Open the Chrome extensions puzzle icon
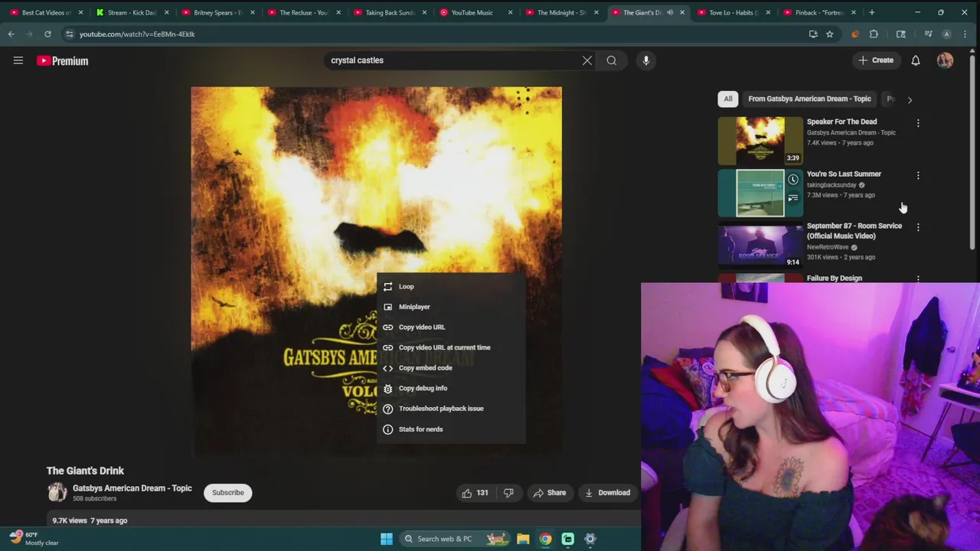This screenshot has height=551, width=980. point(874,34)
